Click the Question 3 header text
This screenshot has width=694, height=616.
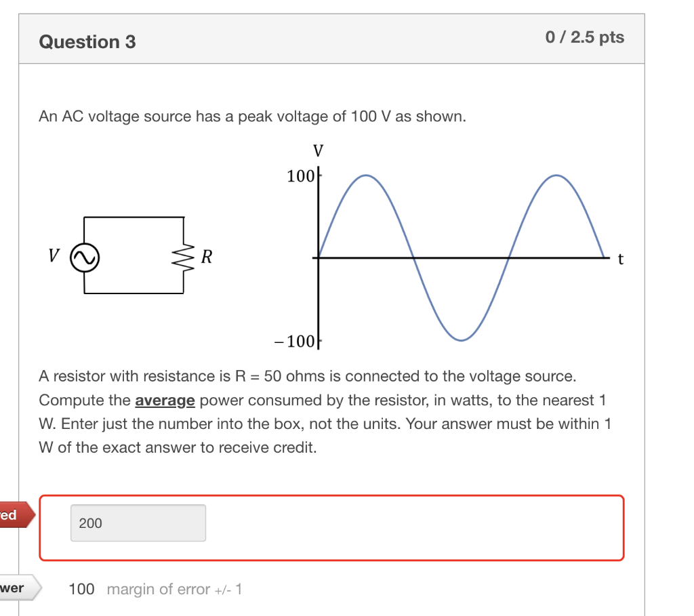[87, 41]
